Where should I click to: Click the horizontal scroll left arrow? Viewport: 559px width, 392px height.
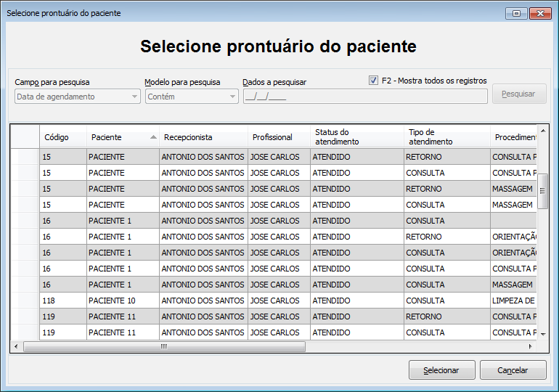16,346
